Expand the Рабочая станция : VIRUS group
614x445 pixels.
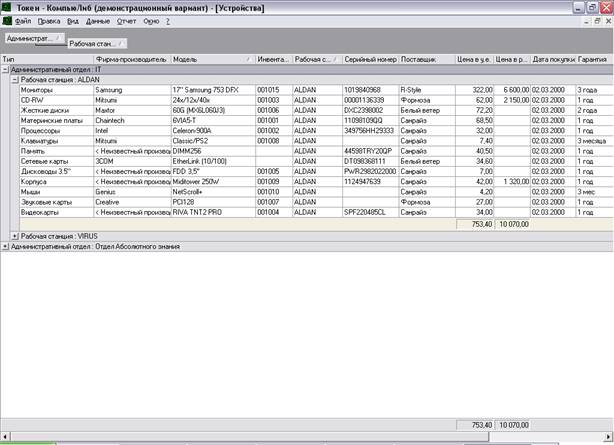[15, 235]
